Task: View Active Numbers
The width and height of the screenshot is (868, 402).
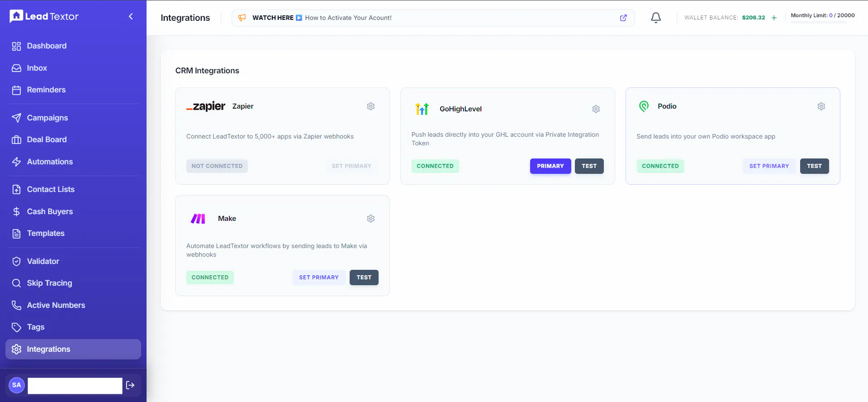Action: tap(73, 305)
